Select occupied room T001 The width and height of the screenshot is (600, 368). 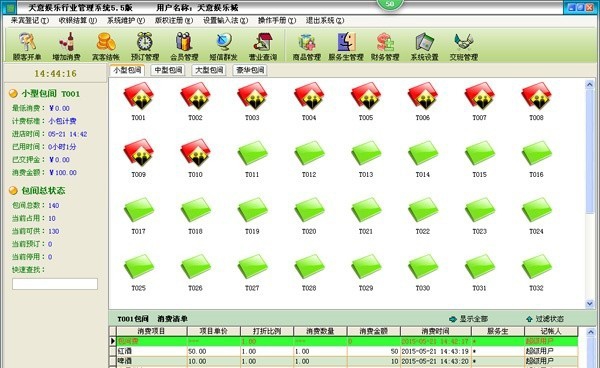(x=139, y=101)
